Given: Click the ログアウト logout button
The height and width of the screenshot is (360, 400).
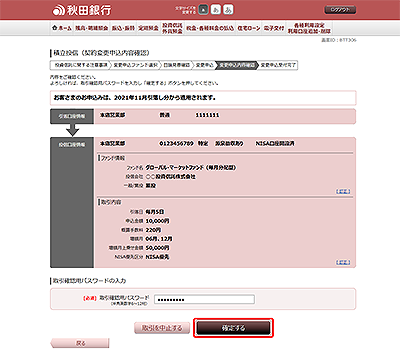Looking at the screenshot, I should [x=340, y=10].
